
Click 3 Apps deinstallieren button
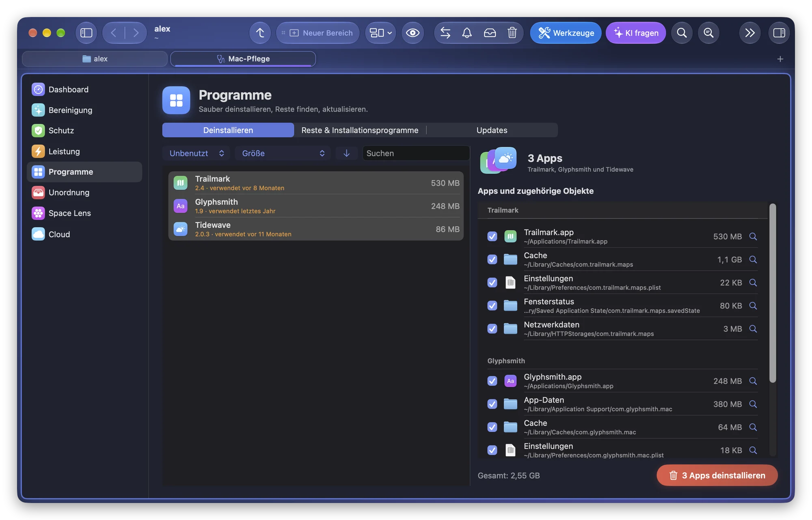(x=717, y=475)
